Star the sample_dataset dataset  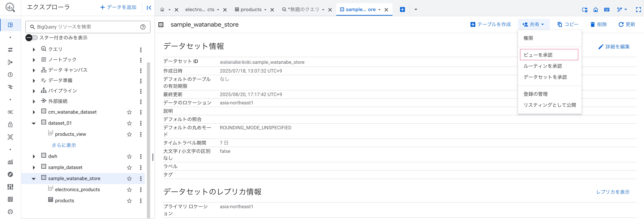click(x=129, y=167)
